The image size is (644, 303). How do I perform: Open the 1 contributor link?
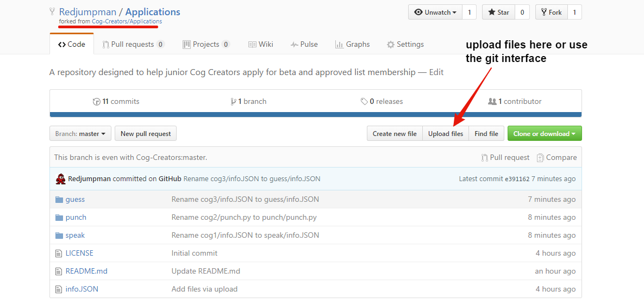pos(515,102)
